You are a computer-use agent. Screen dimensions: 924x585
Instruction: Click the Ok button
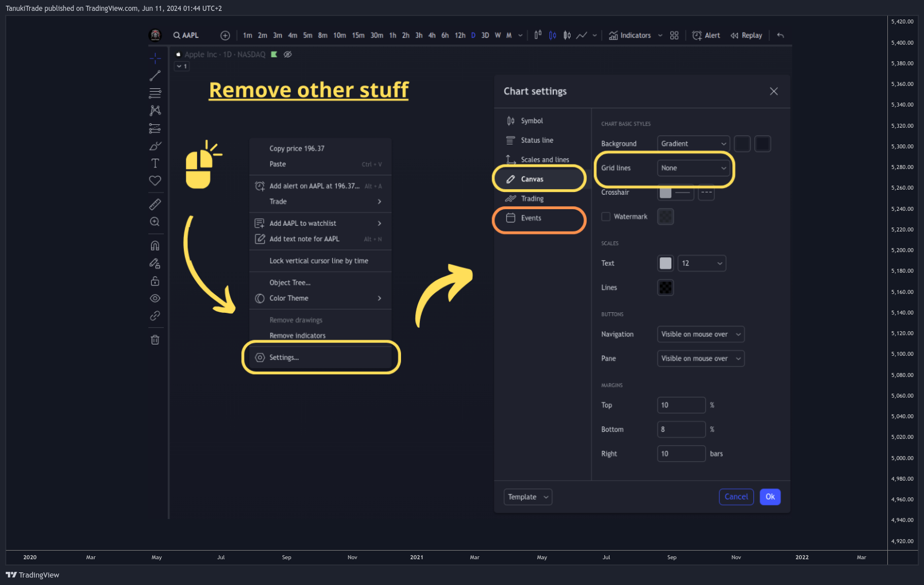coord(770,497)
